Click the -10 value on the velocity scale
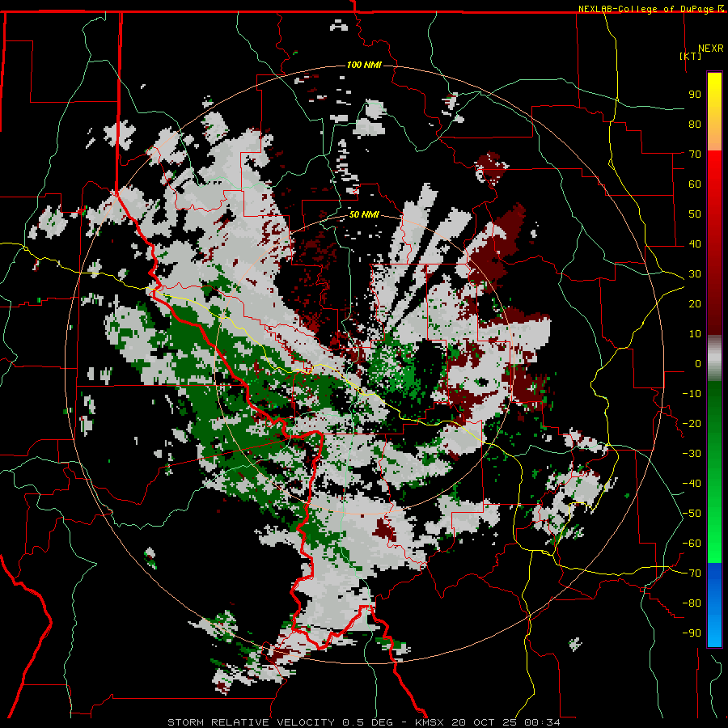This screenshot has width=728, height=728. point(692,394)
